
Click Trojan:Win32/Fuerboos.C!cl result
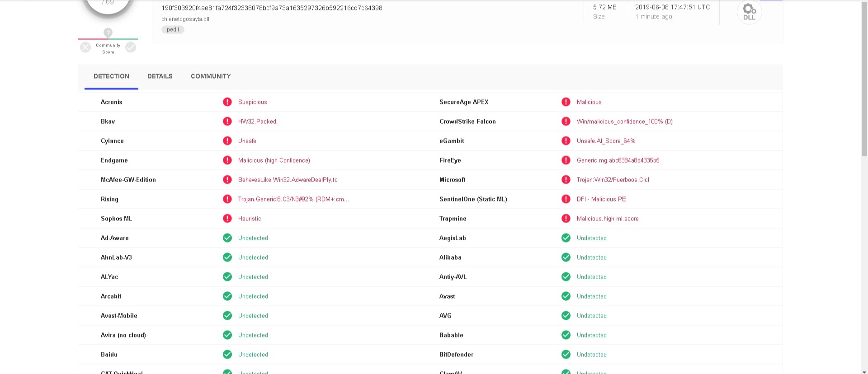(x=613, y=180)
